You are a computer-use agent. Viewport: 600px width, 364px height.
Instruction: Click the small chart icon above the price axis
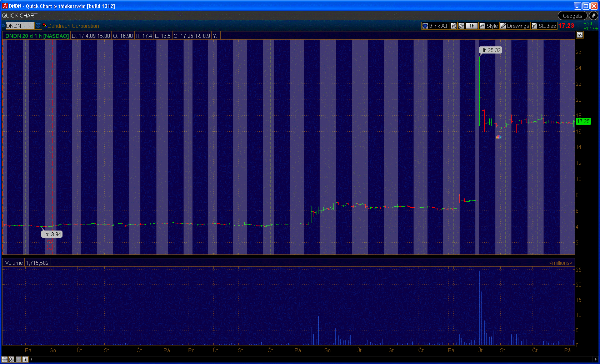pyautogui.click(x=580, y=35)
